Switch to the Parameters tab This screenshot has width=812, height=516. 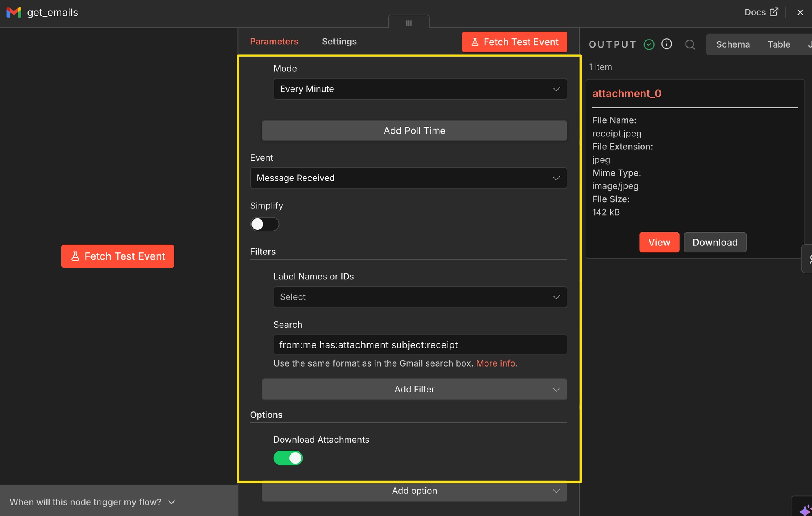tap(274, 42)
